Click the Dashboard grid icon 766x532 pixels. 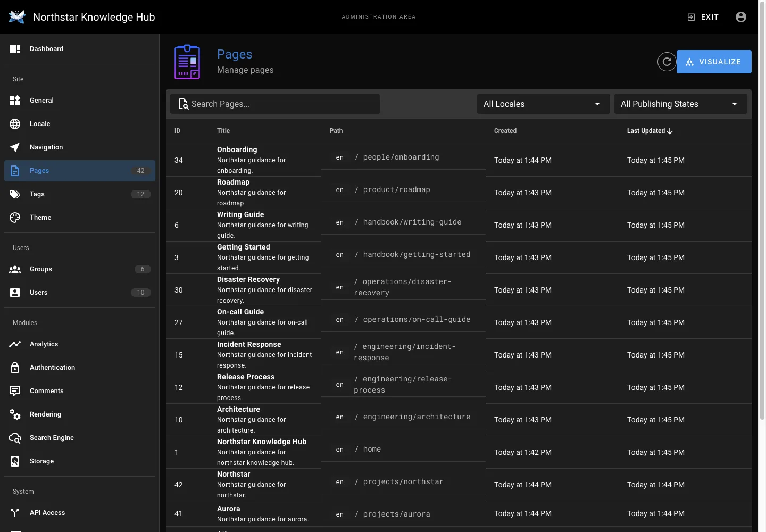[15, 49]
